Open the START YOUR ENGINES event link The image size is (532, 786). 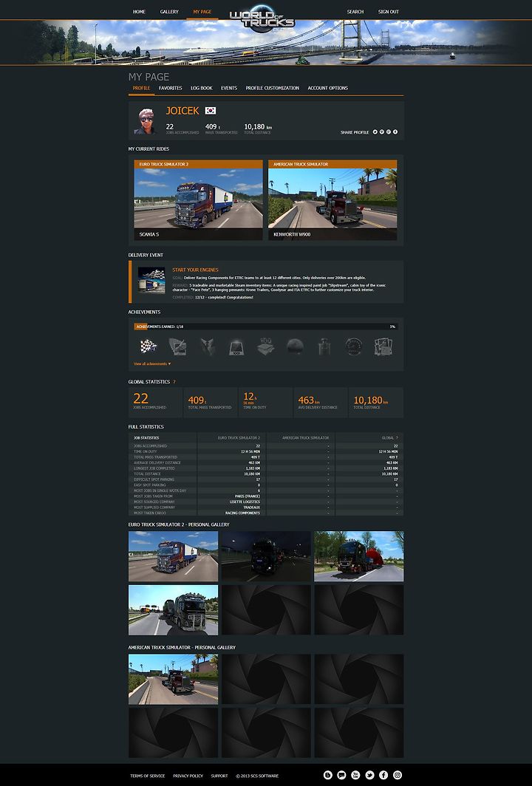196,270
